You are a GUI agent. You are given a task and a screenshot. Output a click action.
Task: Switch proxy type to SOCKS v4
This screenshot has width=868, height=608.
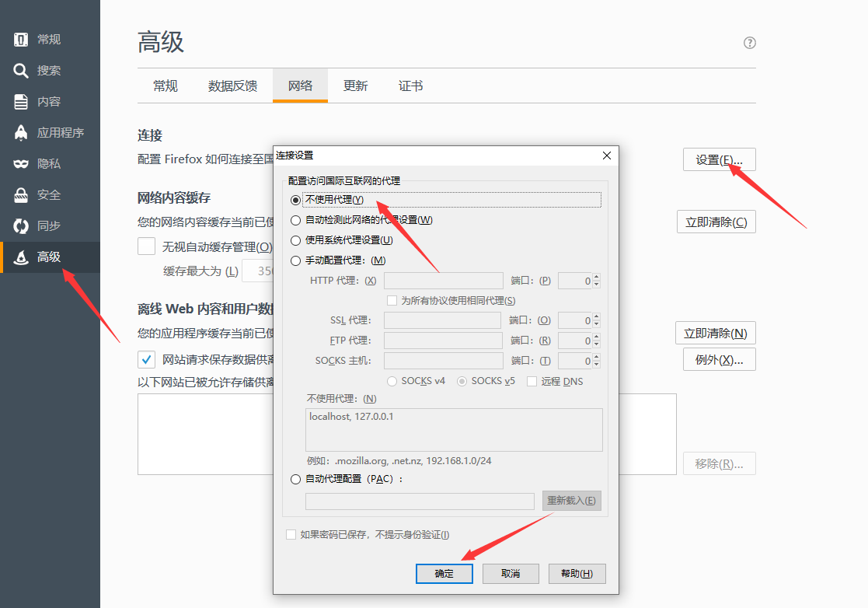[392, 381]
